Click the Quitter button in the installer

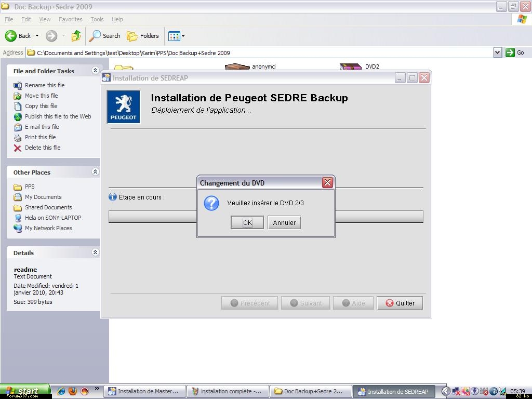[400, 303]
